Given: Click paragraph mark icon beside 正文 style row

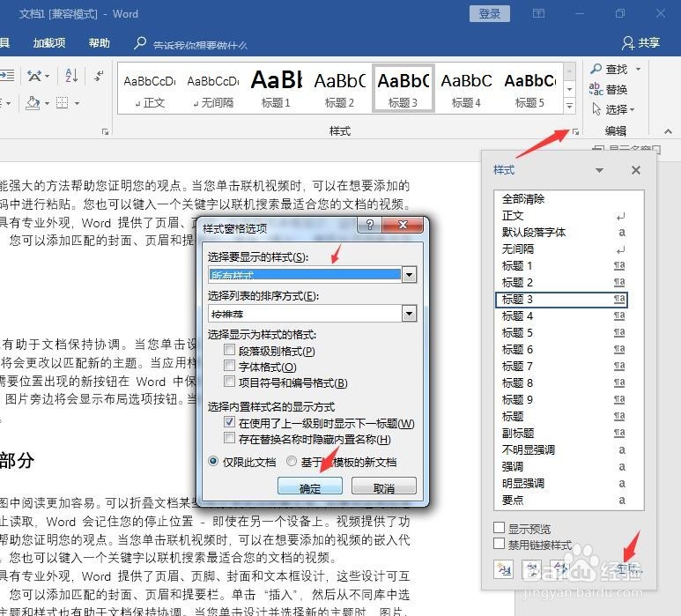Looking at the screenshot, I should (x=621, y=216).
